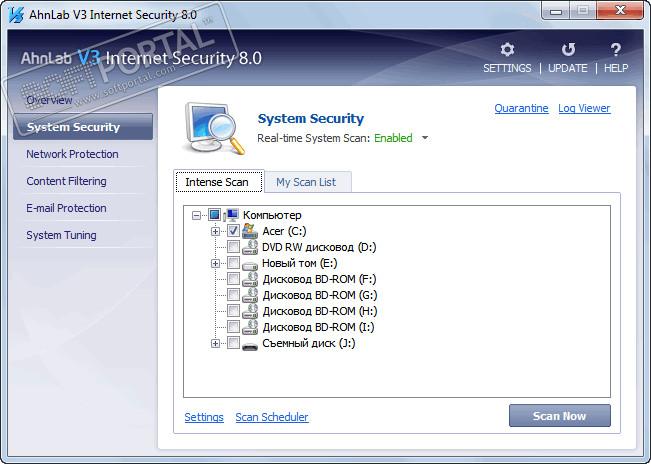Viewport: 651px width, 464px height.
Task: Open System Tuning in the sidebar
Action: click(x=61, y=235)
